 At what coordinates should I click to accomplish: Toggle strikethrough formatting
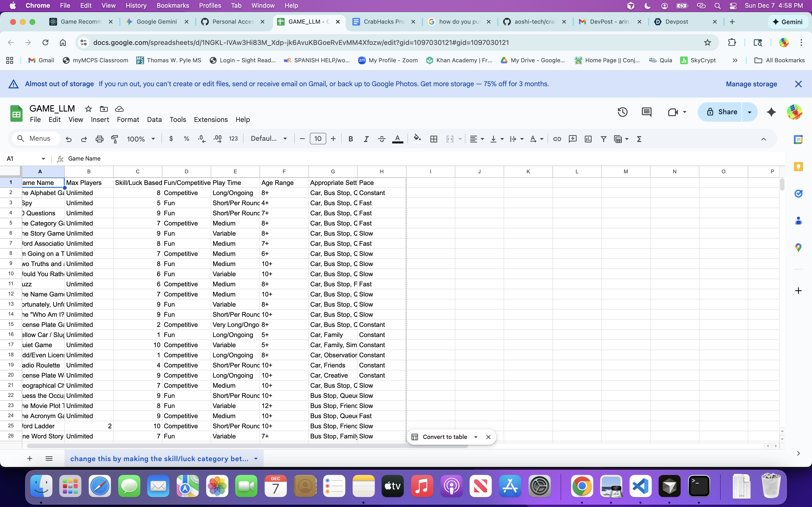[382, 139]
